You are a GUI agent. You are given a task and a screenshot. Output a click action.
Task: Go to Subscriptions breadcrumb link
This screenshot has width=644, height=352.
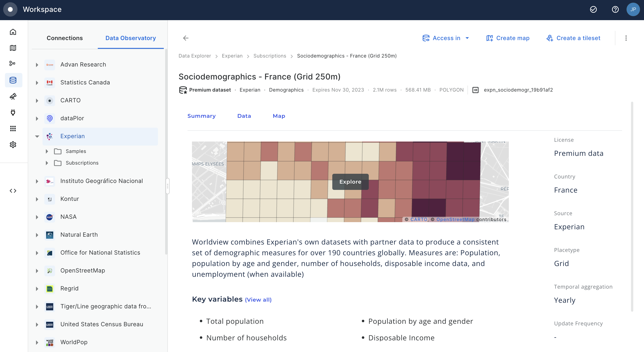[x=269, y=56]
